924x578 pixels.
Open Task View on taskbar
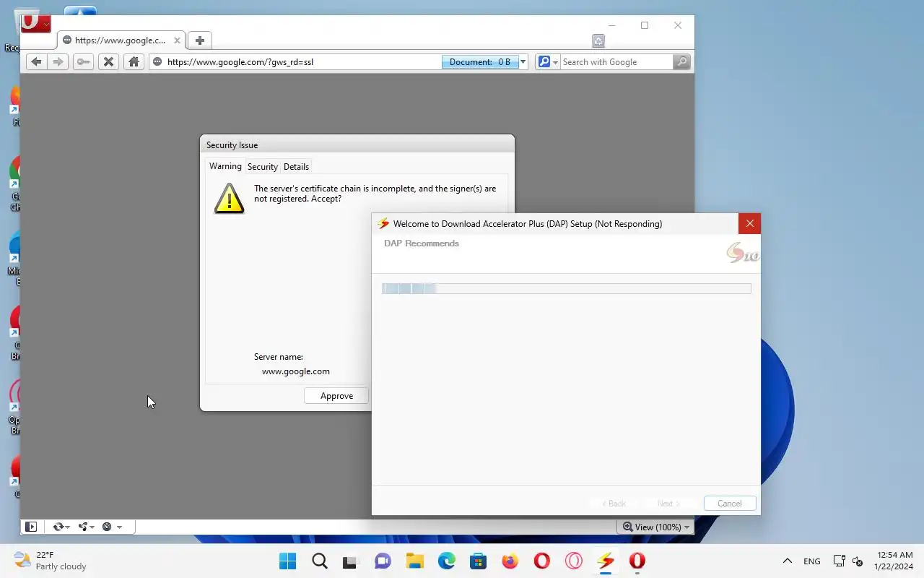[x=351, y=561]
